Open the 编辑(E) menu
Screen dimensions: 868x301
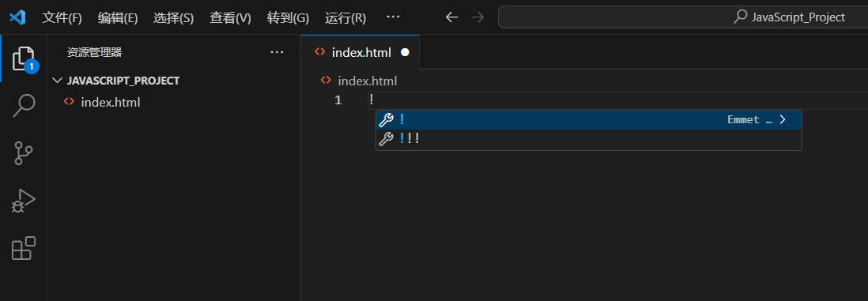(x=118, y=17)
